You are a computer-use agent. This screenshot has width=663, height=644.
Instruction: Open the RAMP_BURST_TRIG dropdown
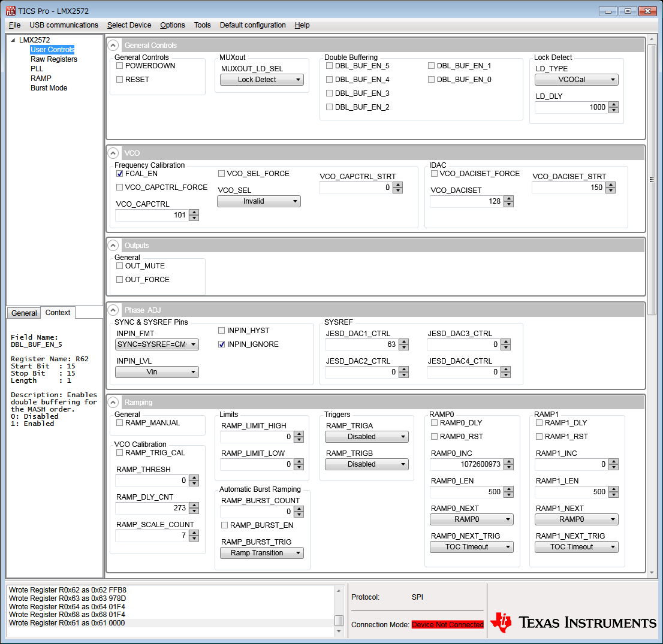[262, 553]
